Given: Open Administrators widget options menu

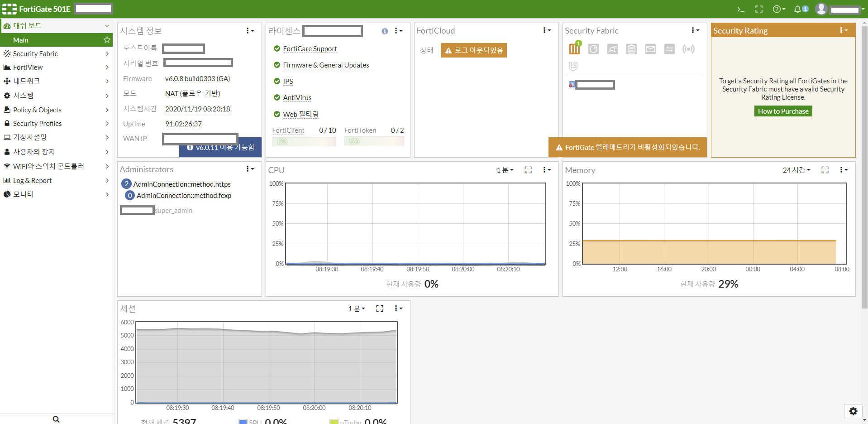Looking at the screenshot, I should click(x=250, y=169).
